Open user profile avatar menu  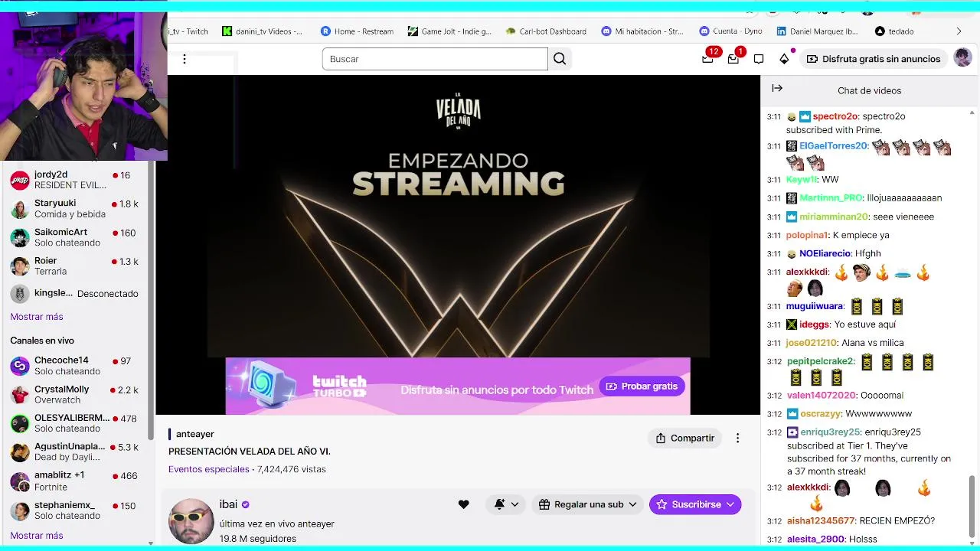tap(962, 58)
